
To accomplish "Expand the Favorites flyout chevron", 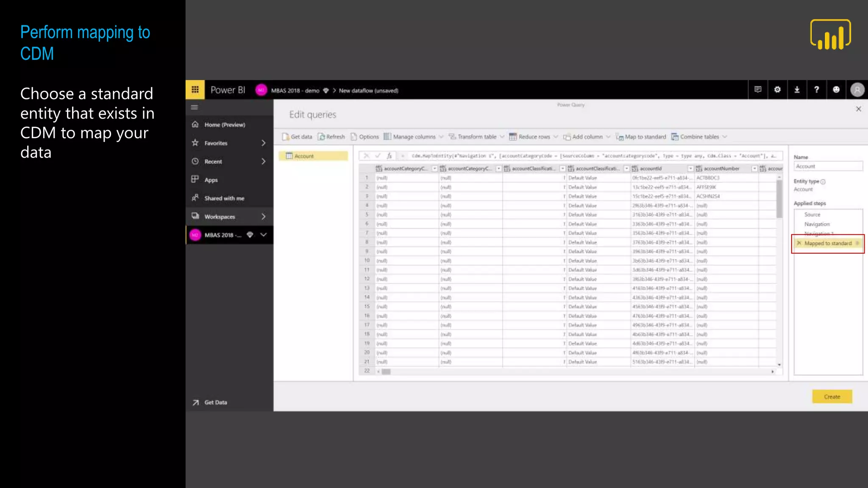I will 263,143.
